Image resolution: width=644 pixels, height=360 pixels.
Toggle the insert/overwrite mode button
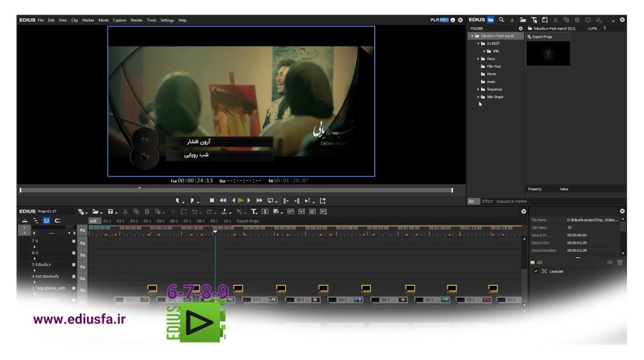click(25, 221)
